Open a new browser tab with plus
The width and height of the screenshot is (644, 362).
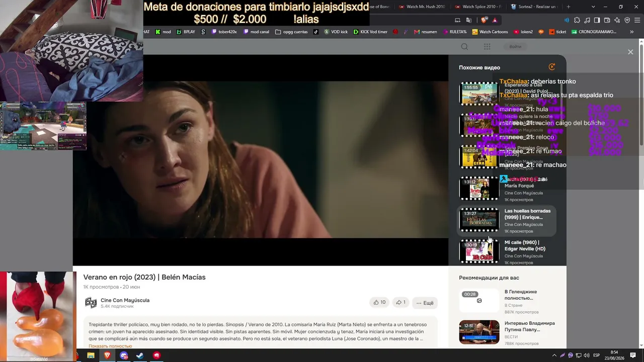[569, 7]
